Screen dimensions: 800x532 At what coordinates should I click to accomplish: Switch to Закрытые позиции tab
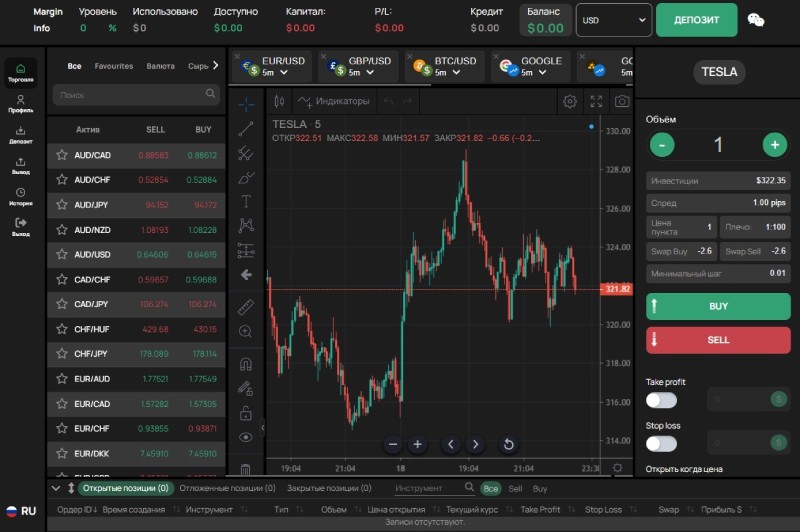[x=329, y=488]
